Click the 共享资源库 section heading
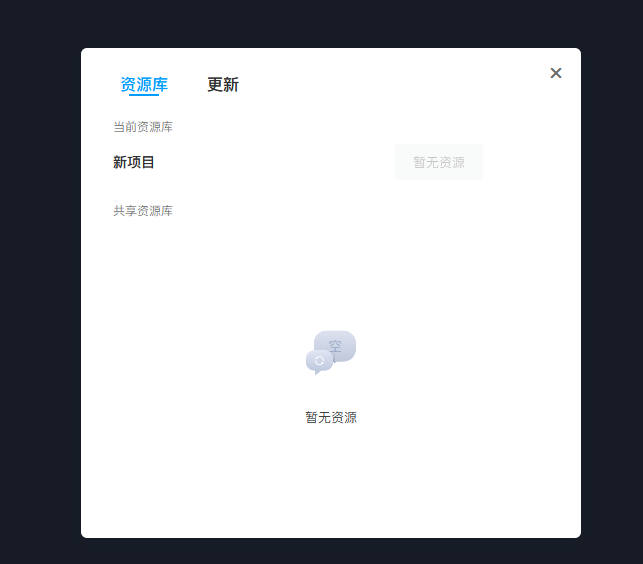 pyautogui.click(x=143, y=211)
